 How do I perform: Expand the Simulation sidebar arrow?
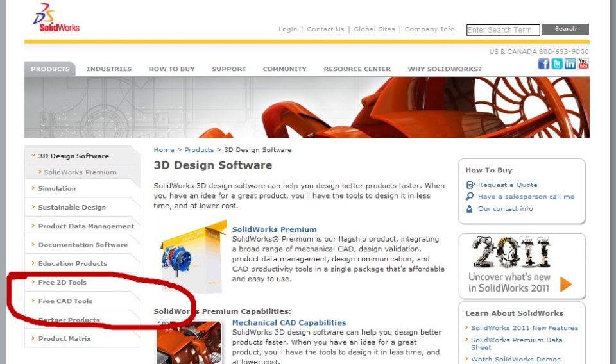tap(33, 188)
